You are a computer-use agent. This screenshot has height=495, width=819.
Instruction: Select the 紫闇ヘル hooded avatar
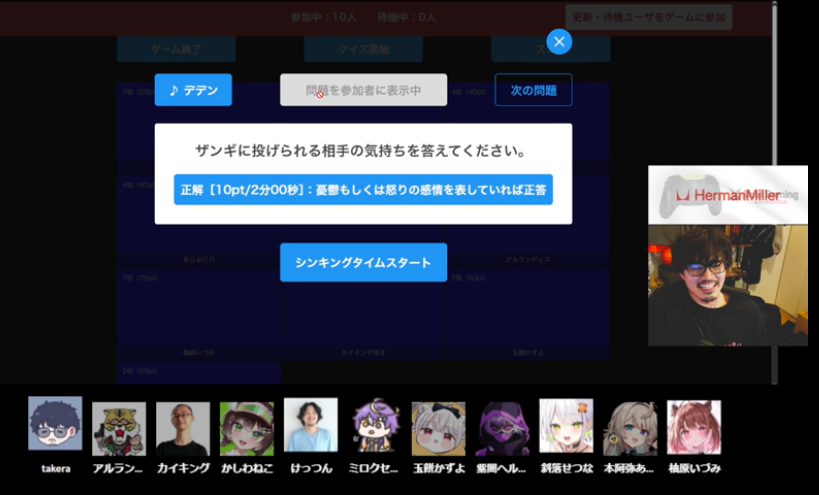coord(502,429)
